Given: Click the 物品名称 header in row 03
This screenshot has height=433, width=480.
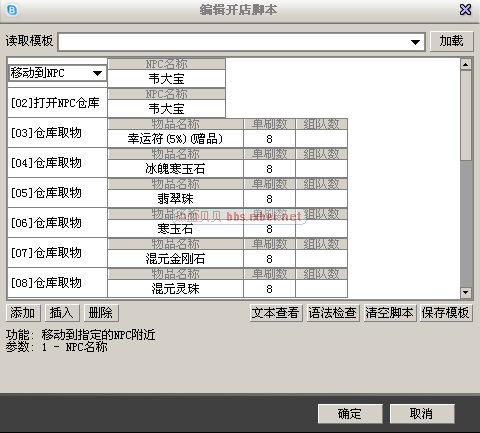Looking at the screenshot, I should click(175, 124).
